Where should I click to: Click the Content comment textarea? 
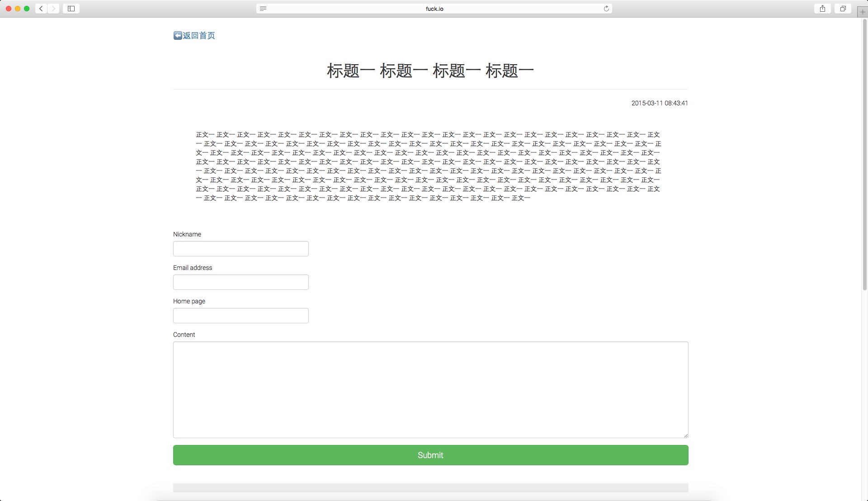[x=430, y=389]
